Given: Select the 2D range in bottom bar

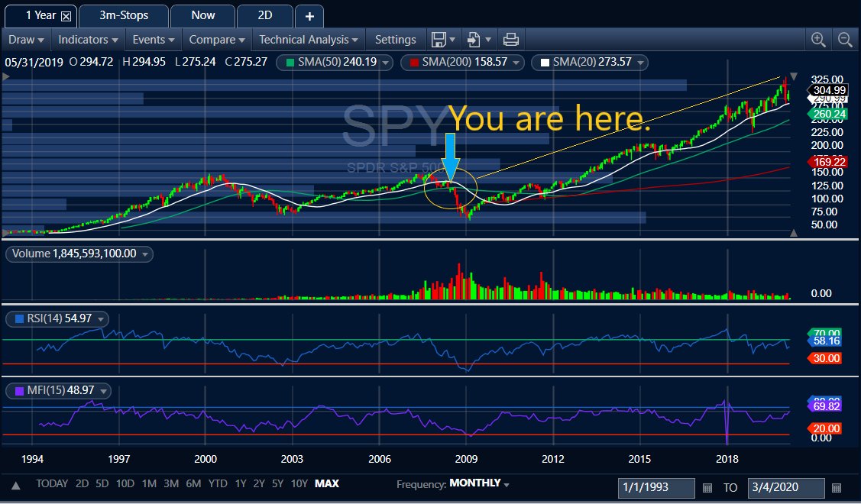Looking at the screenshot, I should [82, 483].
